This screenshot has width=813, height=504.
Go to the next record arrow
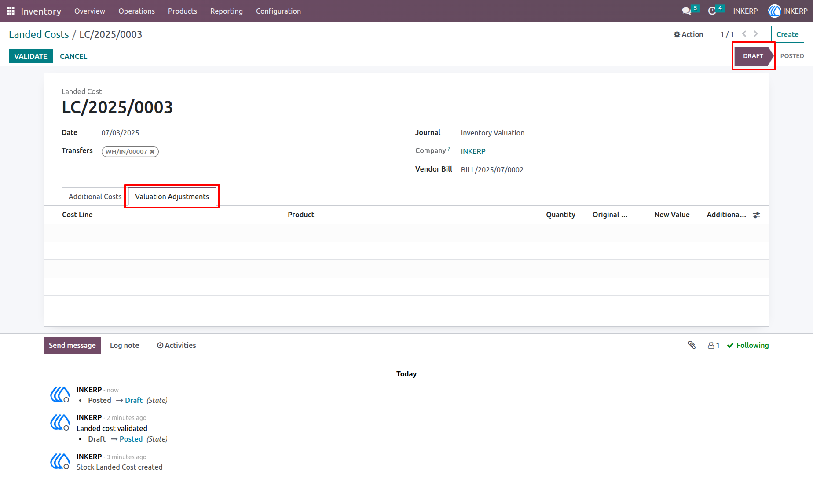[756, 34]
